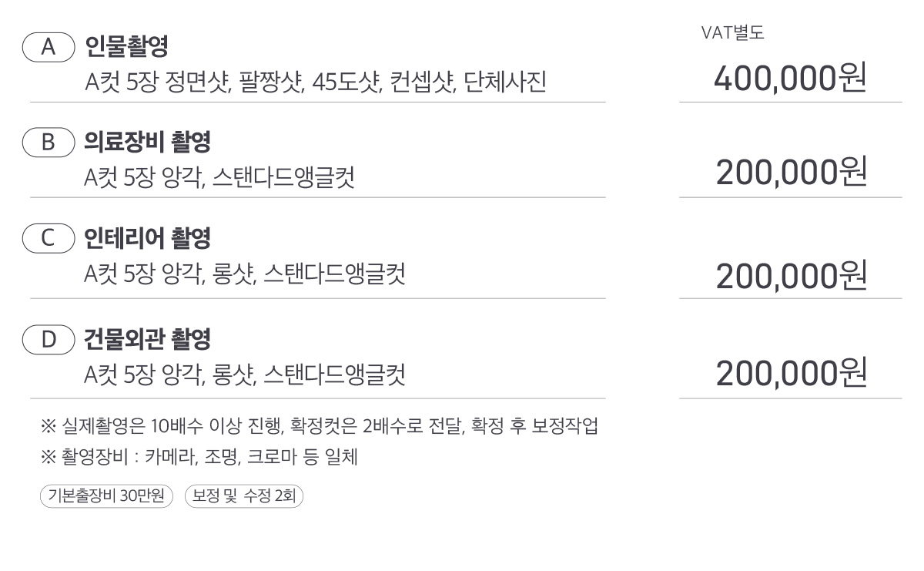Select the 의료장비 촬영 heading

(147, 142)
